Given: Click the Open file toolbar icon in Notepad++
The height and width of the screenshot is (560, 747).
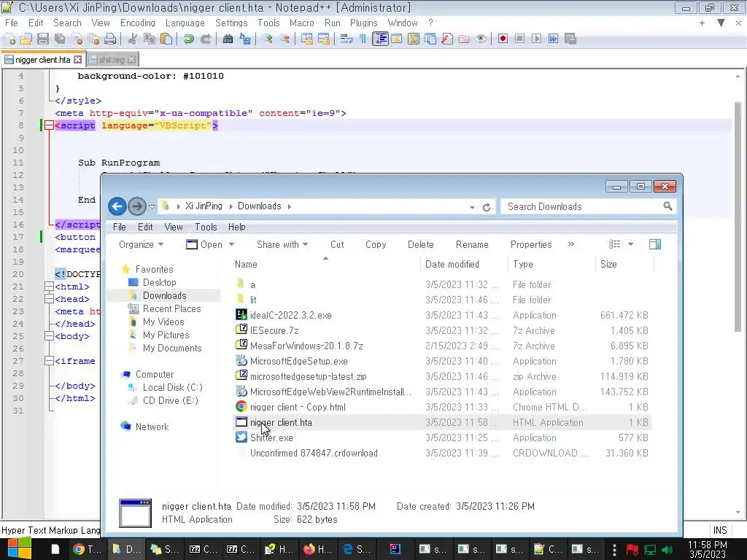Looking at the screenshot, I should [x=26, y=39].
